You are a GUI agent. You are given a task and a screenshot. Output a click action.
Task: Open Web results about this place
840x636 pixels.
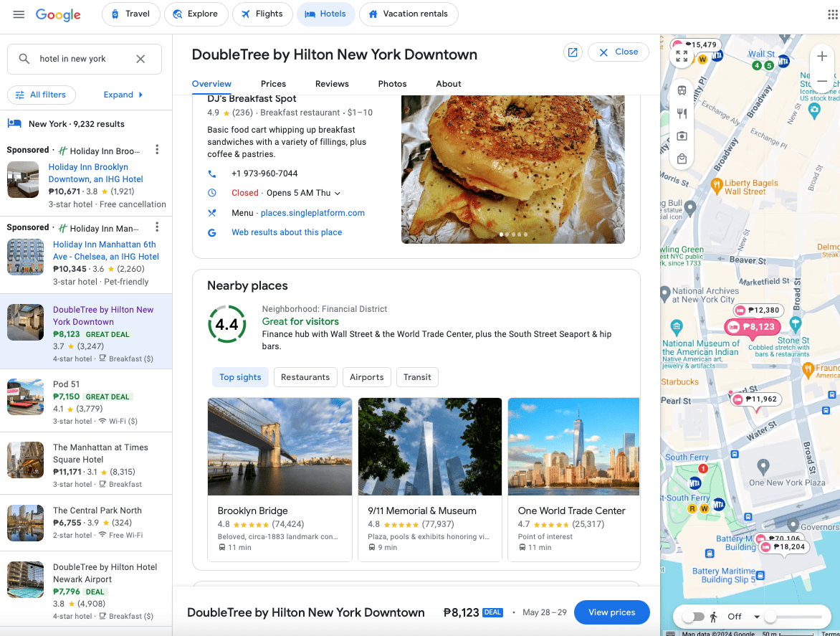(287, 232)
